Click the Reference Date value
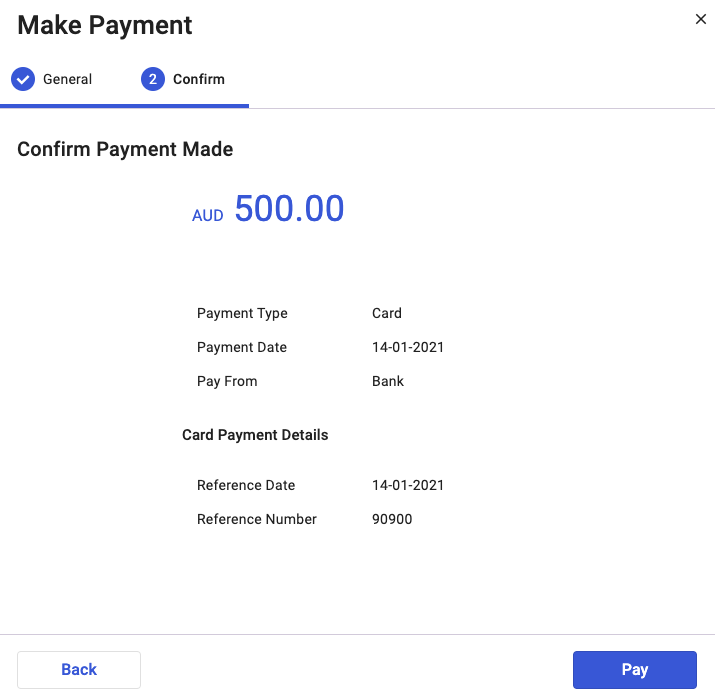This screenshot has width=715, height=696. 408,485
